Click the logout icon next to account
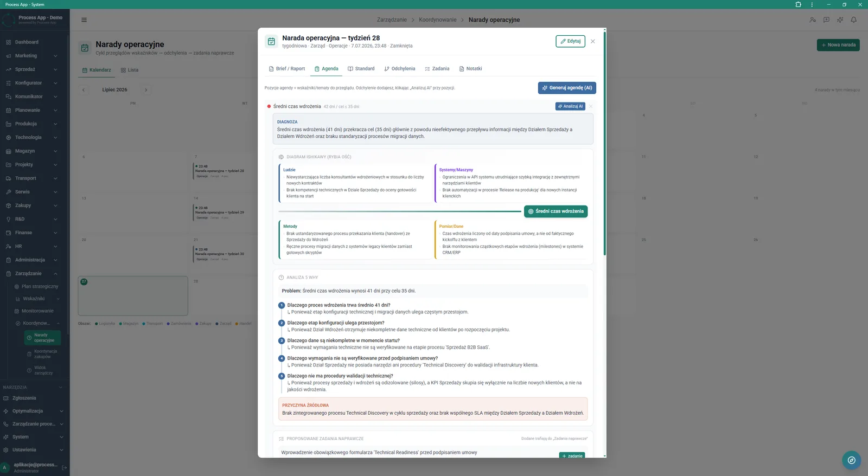Screen dimensions: 868x476 64,467
